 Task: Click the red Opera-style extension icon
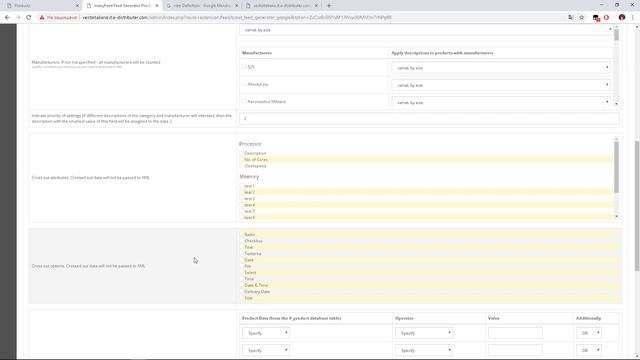(607, 18)
